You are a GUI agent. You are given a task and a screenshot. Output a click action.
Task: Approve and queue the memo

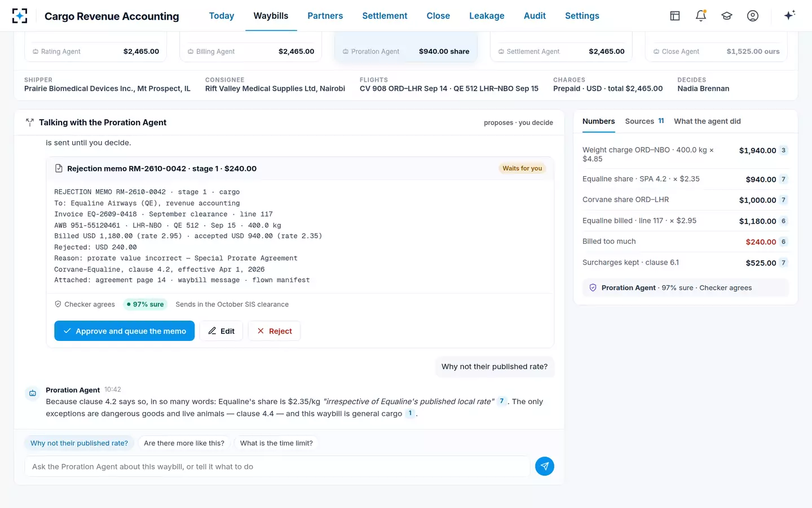click(x=124, y=331)
